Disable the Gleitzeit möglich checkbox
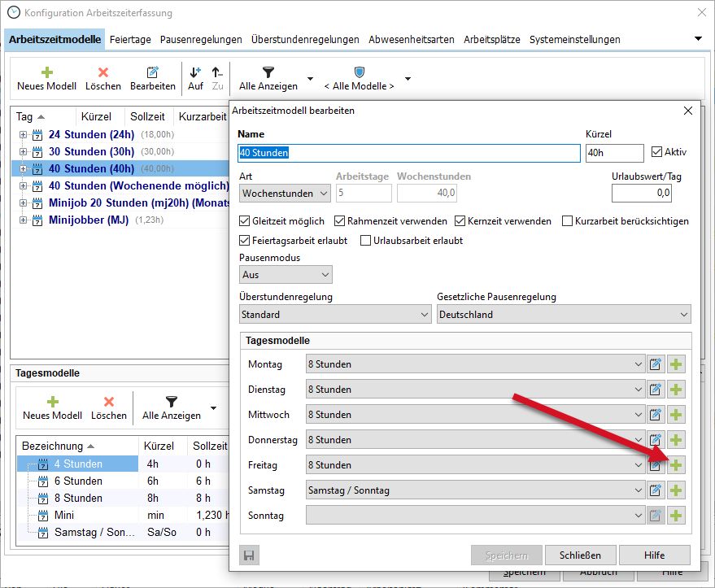The image size is (715, 588). click(245, 221)
